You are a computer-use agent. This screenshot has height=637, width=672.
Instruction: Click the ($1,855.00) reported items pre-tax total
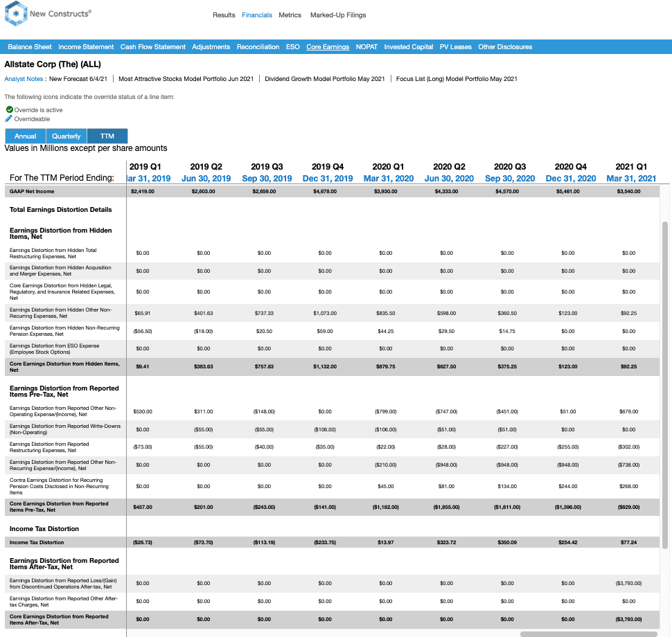pos(446,508)
